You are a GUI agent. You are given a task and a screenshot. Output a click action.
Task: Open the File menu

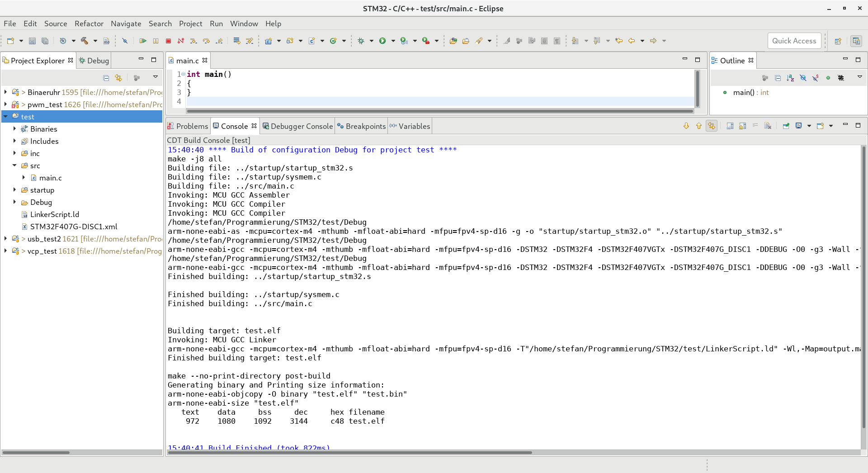(x=10, y=24)
